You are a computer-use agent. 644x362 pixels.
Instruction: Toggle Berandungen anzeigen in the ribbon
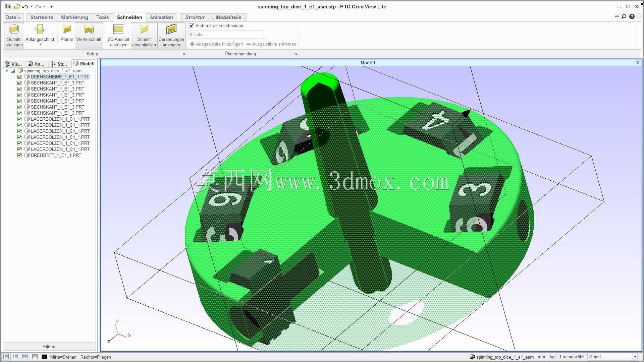click(x=171, y=35)
